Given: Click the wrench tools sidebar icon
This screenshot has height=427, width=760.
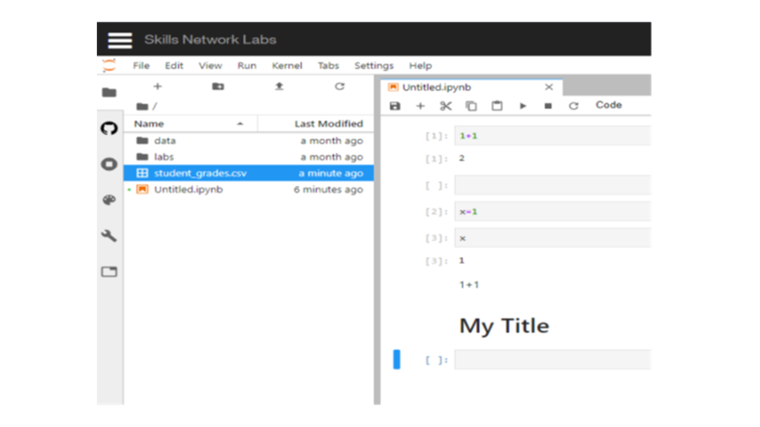Looking at the screenshot, I should point(110,236).
